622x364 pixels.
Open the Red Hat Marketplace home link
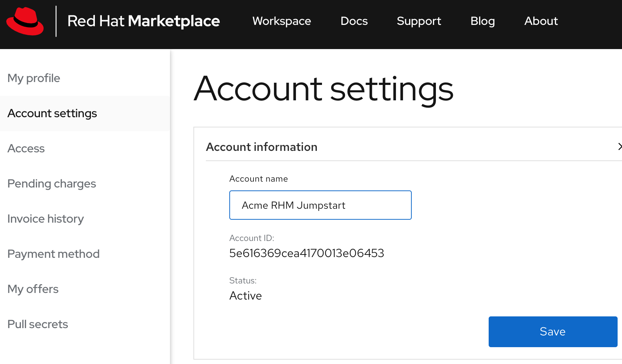click(144, 21)
